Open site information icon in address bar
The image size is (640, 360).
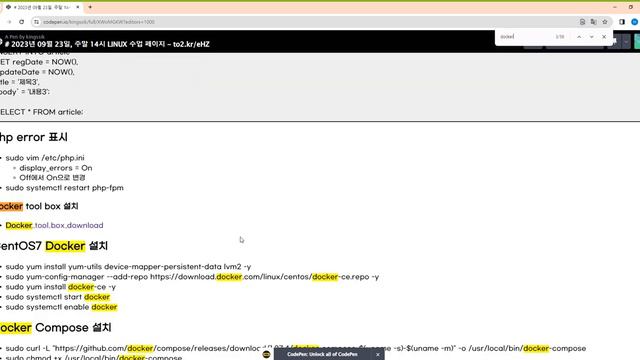[37, 22]
